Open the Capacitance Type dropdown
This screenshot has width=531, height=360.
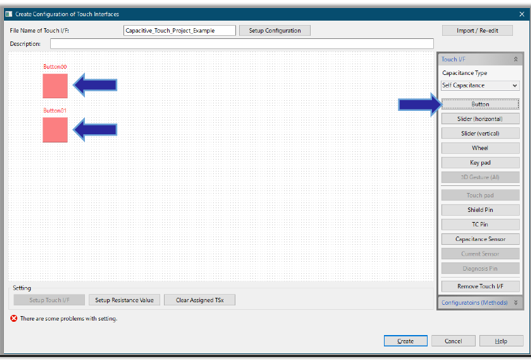pos(480,85)
